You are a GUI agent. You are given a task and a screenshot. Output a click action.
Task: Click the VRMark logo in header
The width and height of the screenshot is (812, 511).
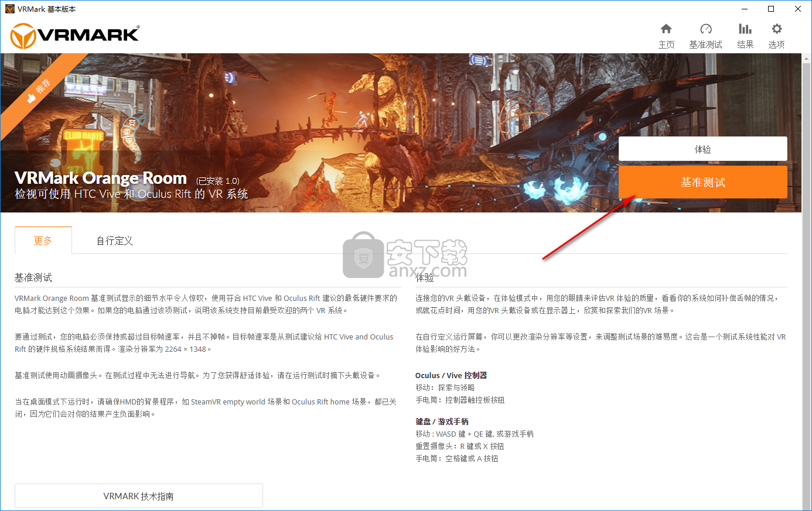click(x=75, y=35)
